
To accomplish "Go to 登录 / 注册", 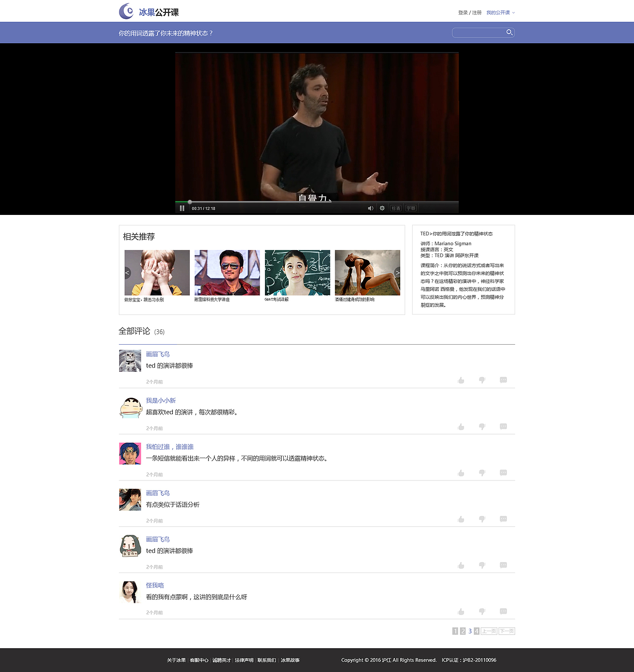I will click(x=470, y=13).
